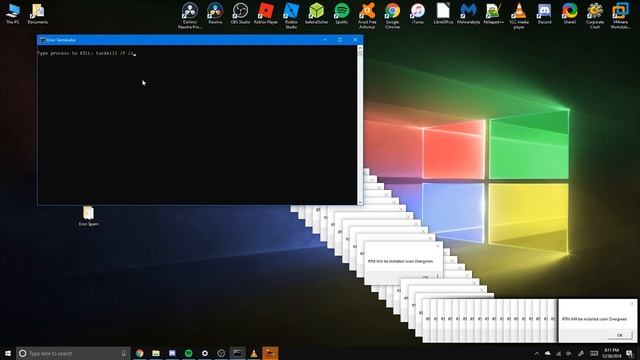The image size is (640, 360).
Task: Launch Avast Free Antivirus from desktop
Action: point(367,16)
